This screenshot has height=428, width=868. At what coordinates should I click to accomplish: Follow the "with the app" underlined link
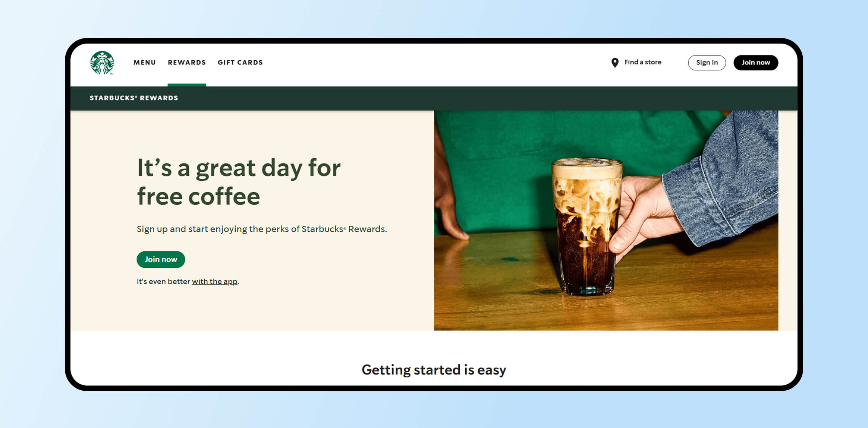214,282
